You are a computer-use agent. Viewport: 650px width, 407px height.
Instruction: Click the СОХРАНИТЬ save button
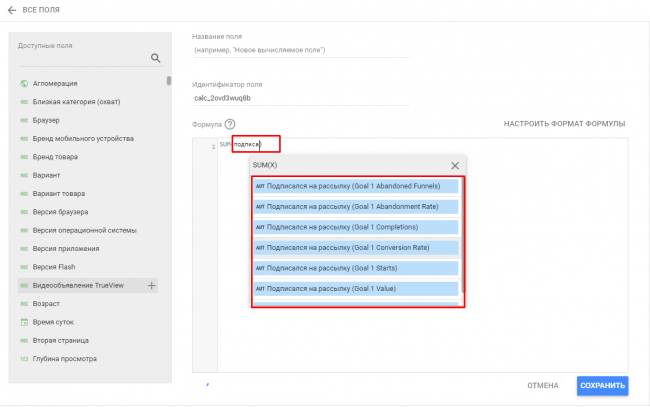pos(602,386)
